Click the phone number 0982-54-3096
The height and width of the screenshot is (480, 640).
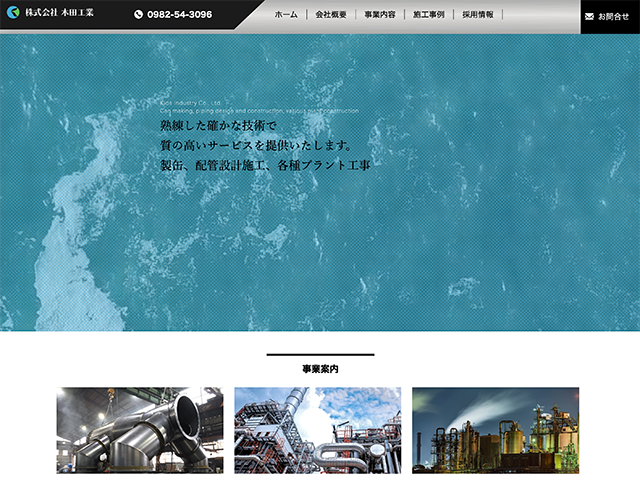(x=179, y=15)
